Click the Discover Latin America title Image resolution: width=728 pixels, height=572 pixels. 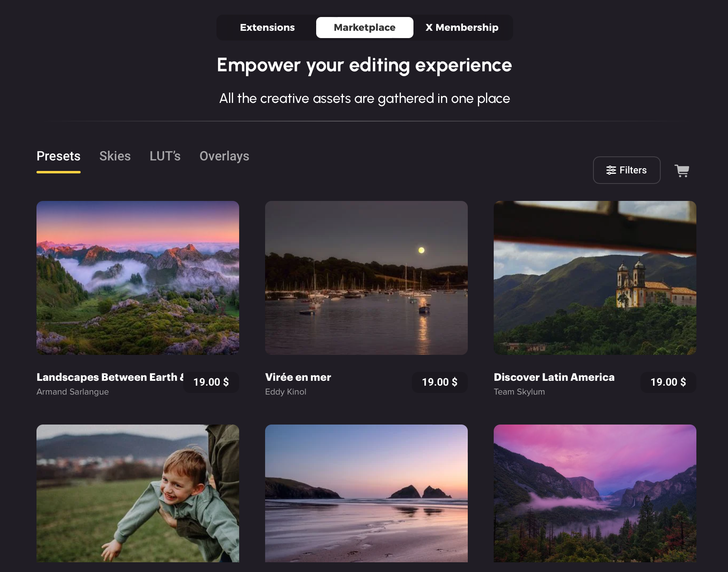pyautogui.click(x=554, y=377)
